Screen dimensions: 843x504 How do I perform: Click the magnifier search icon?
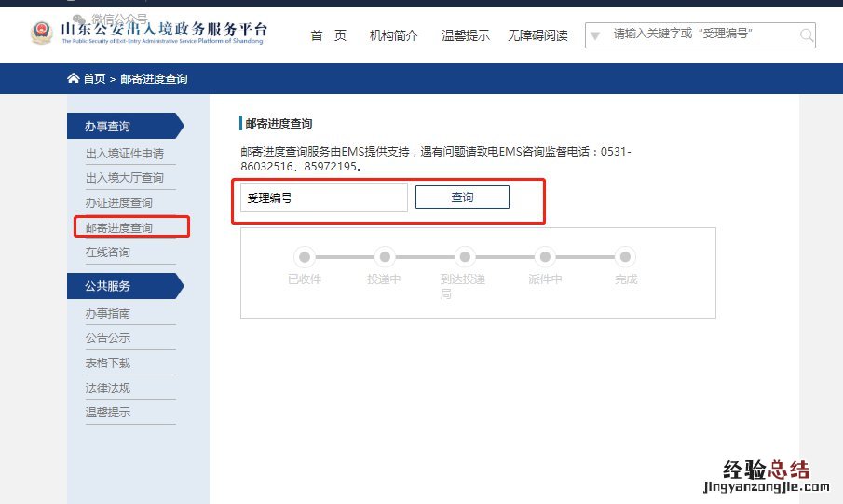[x=806, y=35]
